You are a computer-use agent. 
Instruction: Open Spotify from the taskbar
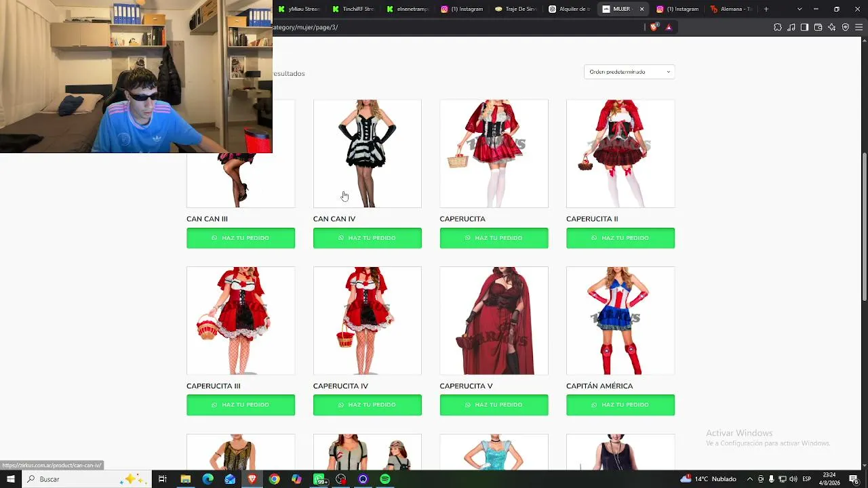(x=385, y=479)
